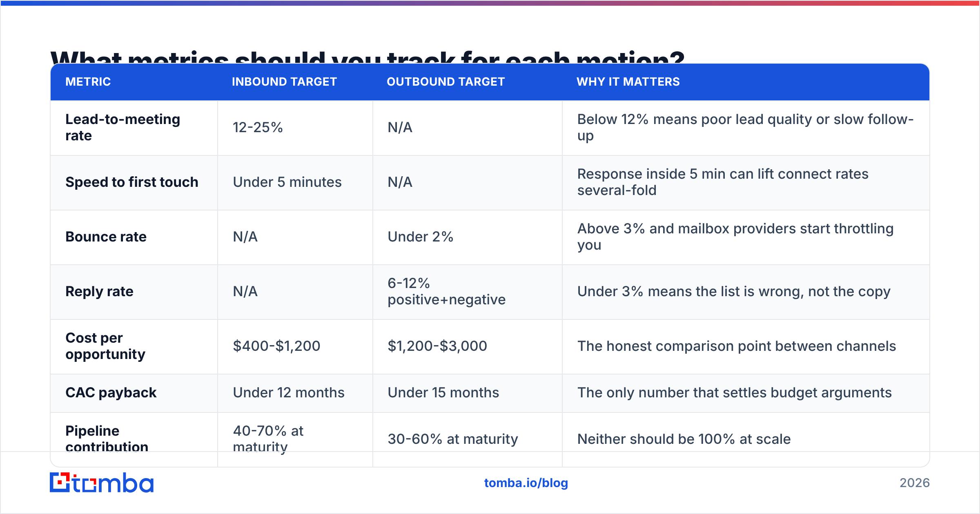Click the $1,200-$3,000 cell
The height and width of the screenshot is (514, 980).
pos(437,346)
